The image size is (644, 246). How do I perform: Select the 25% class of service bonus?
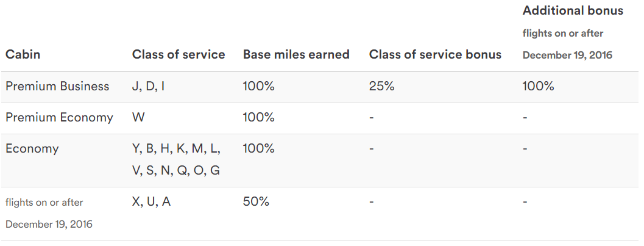coord(382,86)
